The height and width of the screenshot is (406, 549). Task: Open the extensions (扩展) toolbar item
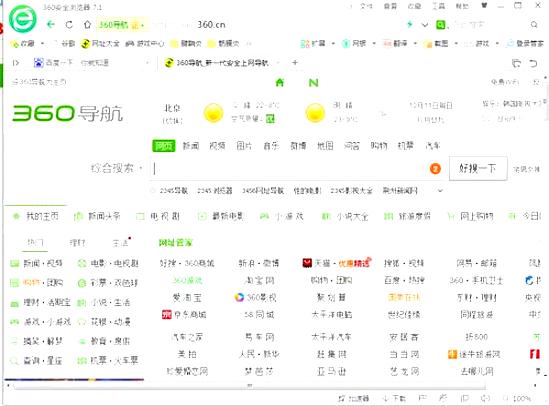coord(313,43)
